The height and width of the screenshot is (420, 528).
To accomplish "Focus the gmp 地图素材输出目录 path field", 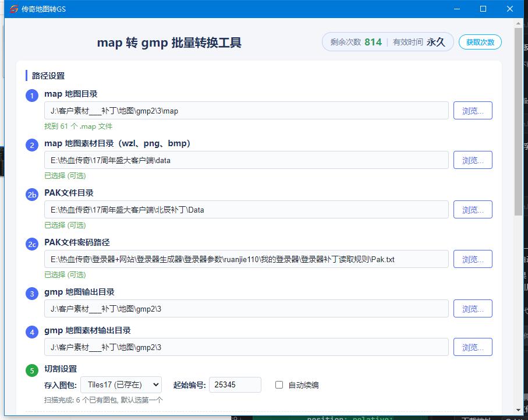I will pos(246,347).
